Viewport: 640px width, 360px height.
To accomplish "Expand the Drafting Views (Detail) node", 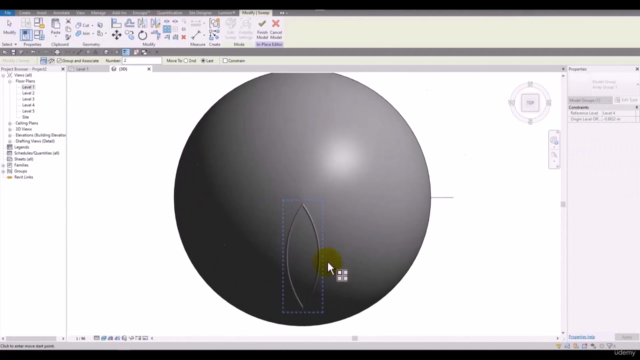I will click(x=10, y=141).
